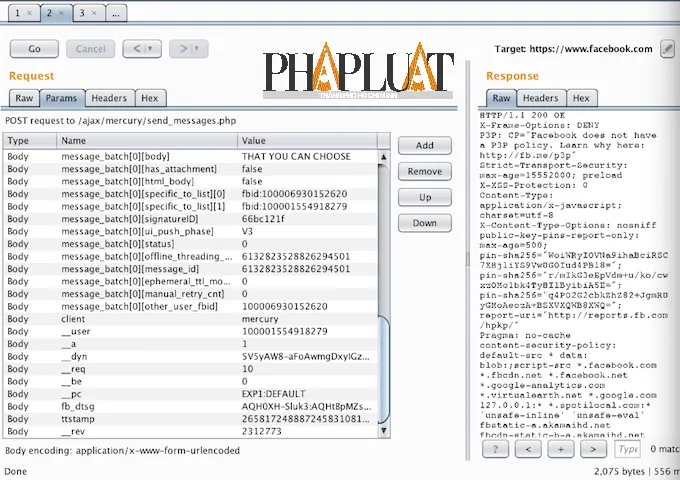Click the search help question mark button

click(496, 450)
